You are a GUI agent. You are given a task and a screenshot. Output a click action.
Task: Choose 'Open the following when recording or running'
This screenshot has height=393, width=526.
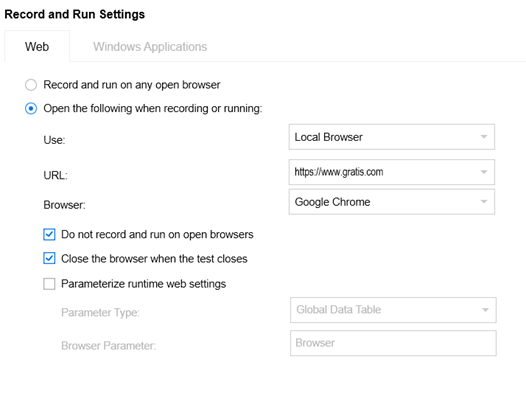tap(31, 109)
